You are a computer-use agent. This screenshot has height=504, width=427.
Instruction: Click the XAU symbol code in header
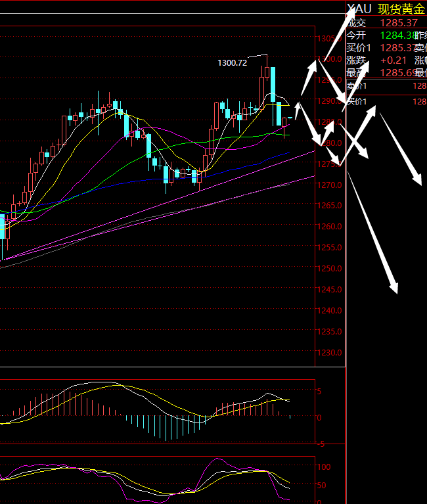click(x=359, y=9)
